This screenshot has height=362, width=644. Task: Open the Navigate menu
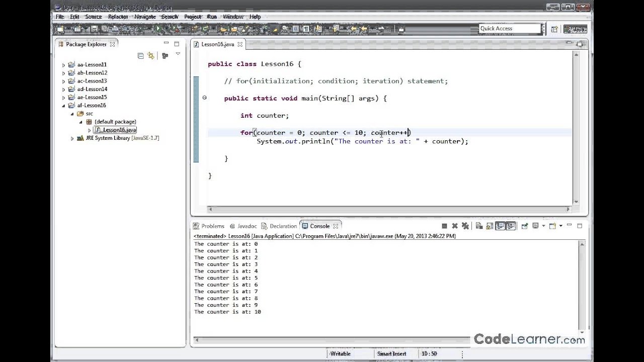pos(145,17)
